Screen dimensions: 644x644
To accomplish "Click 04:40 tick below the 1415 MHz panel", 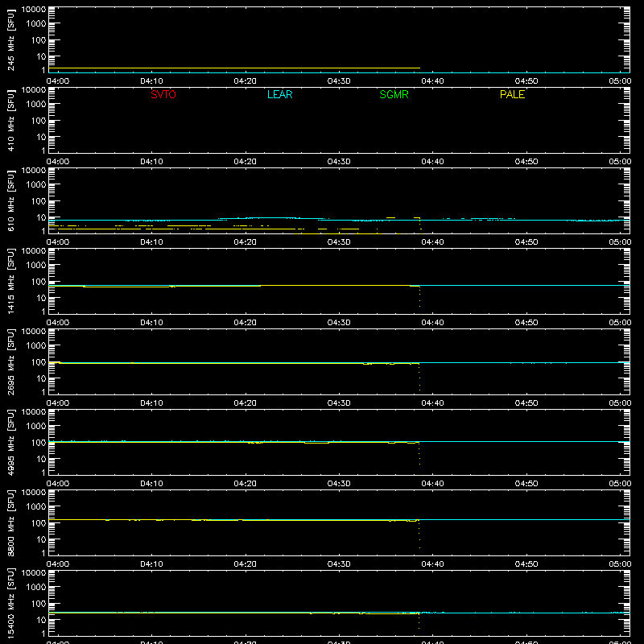I will (x=432, y=323).
